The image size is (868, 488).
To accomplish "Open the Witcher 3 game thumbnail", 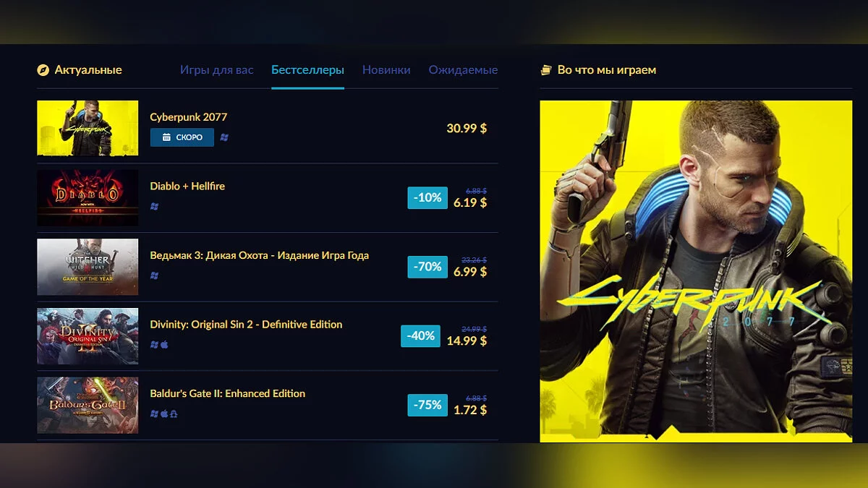I will tap(88, 267).
